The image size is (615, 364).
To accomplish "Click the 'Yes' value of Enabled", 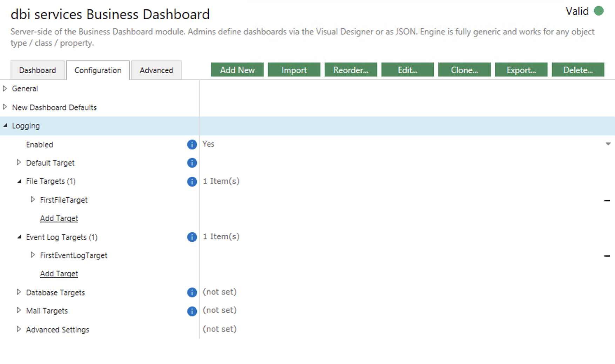I will (x=208, y=144).
